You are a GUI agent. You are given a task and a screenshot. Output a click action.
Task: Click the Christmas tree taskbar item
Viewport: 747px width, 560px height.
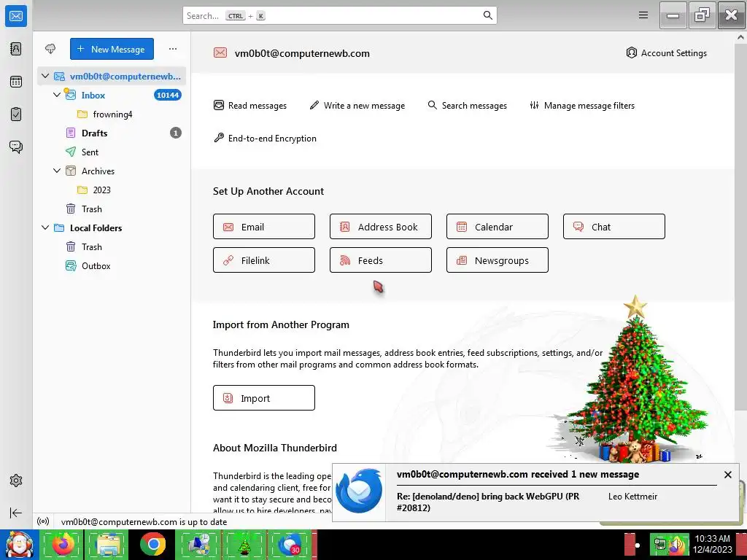pyautogui.click(x=244, y=544)
